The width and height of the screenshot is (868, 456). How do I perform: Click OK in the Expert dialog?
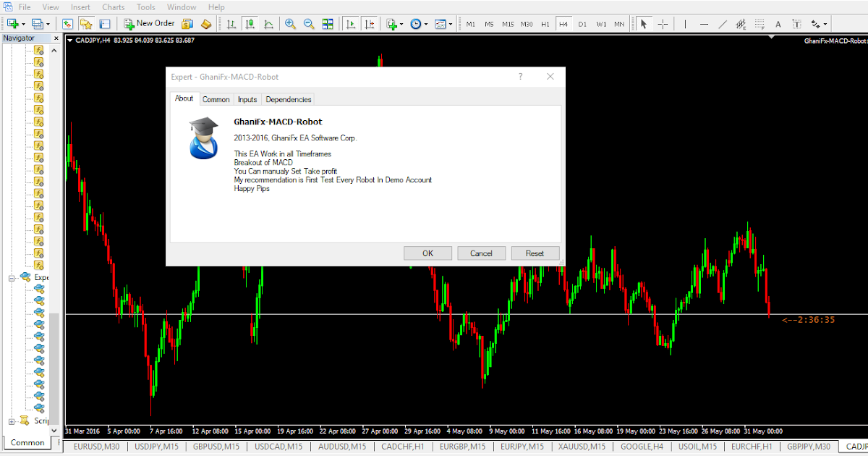click(427, 253)
